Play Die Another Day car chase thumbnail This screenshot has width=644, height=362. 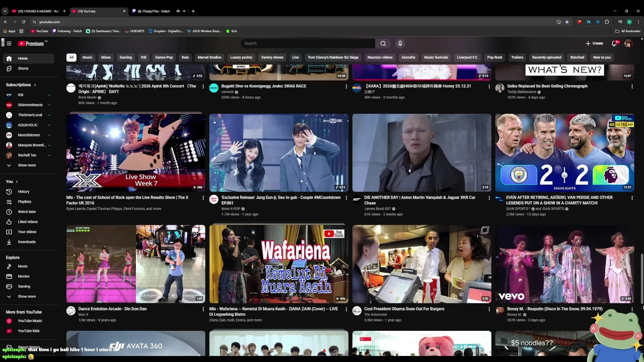coord(422,152)
